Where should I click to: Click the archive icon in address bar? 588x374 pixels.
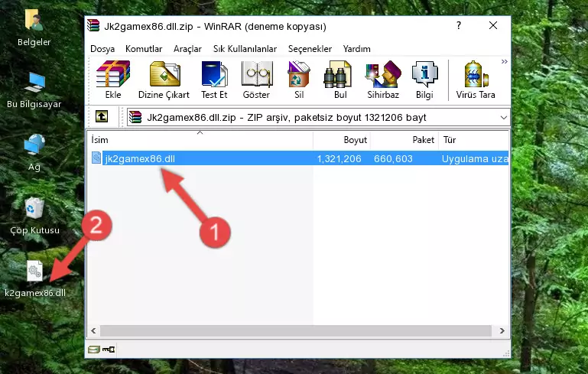pos(135,118)
